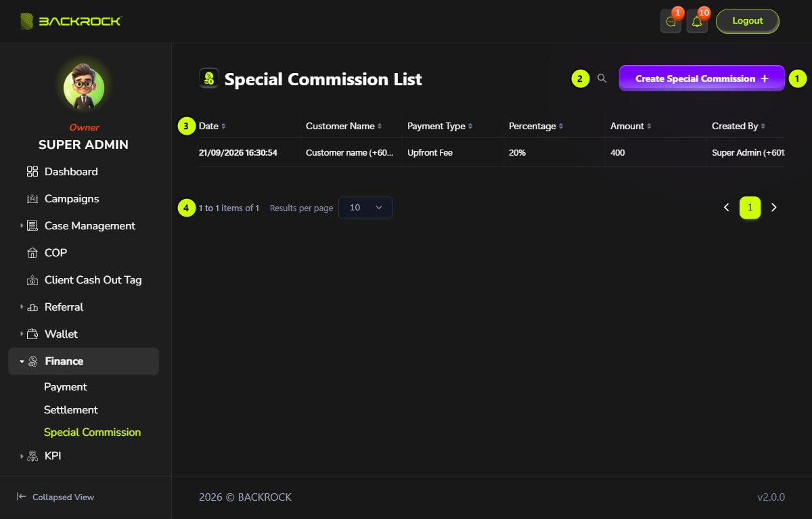Collapse the Finance menu arrow

tap(22, 361)
